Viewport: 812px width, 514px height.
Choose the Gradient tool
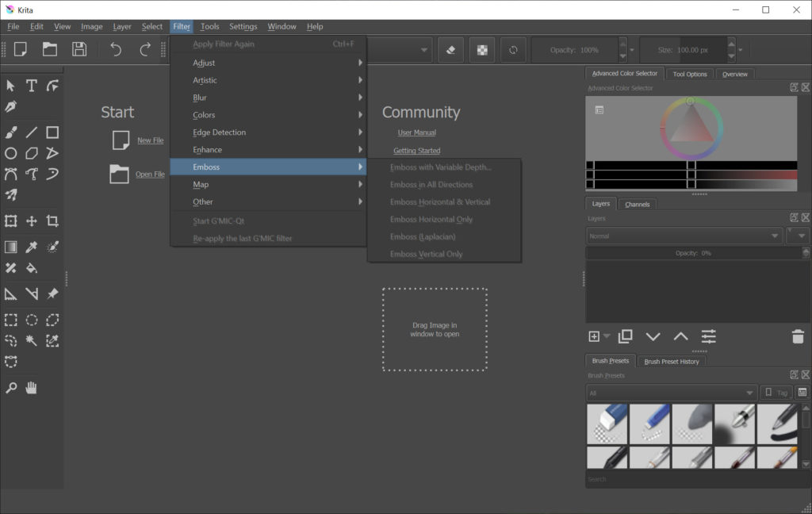[11, 247]
